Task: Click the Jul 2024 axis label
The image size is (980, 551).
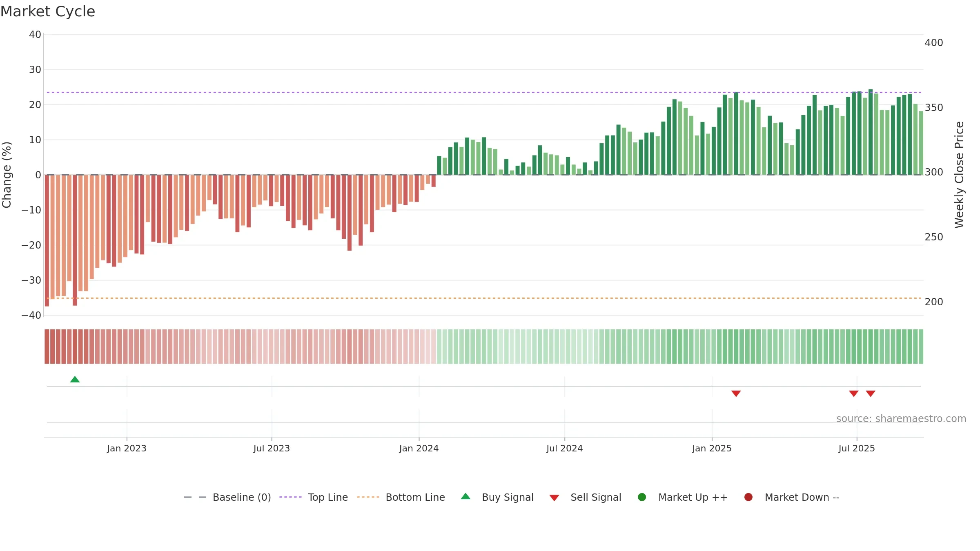Action: click(565, 449)
